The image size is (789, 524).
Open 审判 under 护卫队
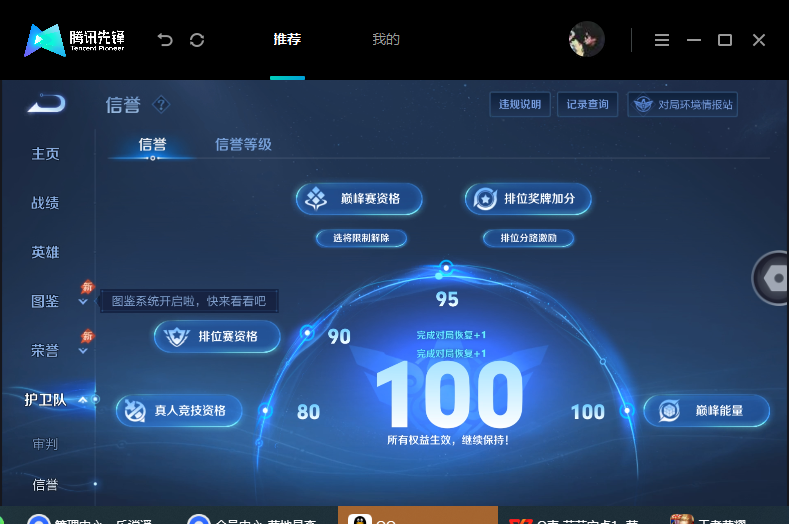[45, 444]
